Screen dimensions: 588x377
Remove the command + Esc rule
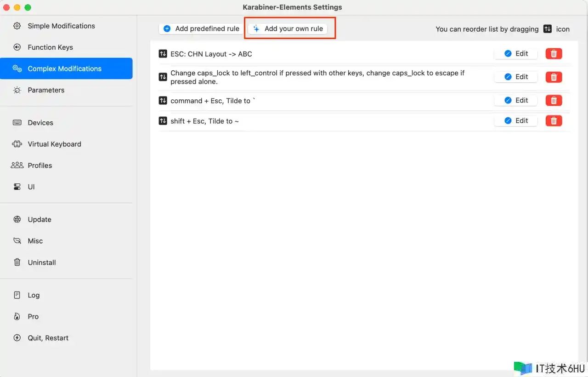(x=554, y=100)
